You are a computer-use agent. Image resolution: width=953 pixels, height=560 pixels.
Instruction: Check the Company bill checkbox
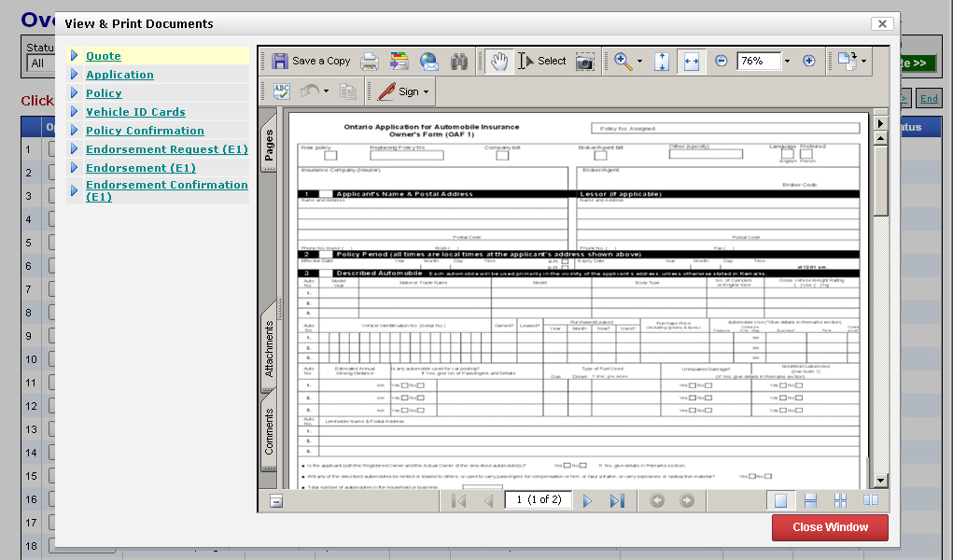click(502, 156)
